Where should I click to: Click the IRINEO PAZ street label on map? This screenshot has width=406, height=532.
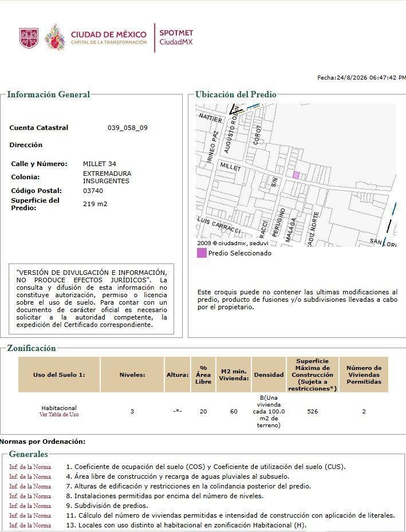coord(212,147)
